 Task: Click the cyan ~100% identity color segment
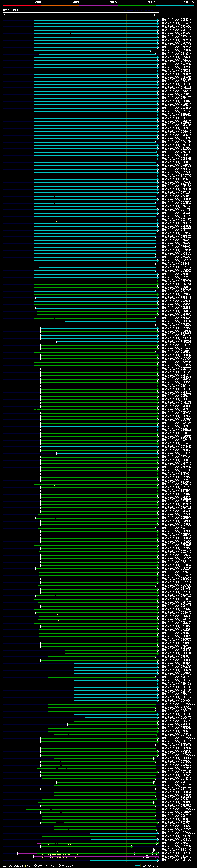coord(175,6)
